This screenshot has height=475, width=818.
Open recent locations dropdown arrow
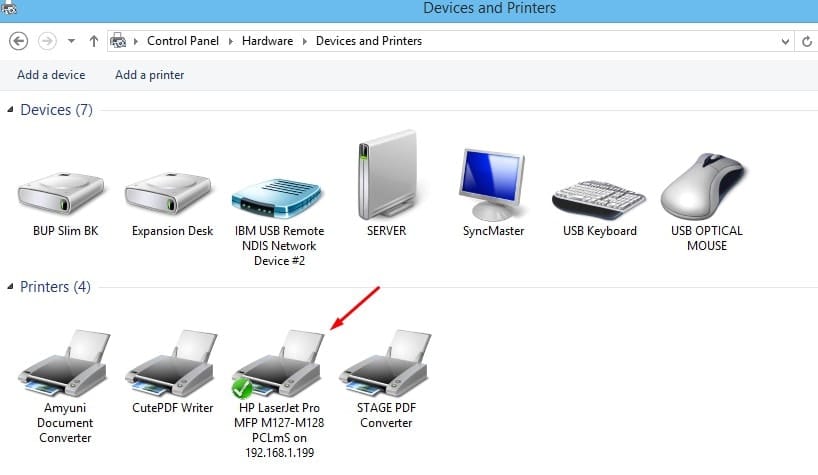(71, 41)
